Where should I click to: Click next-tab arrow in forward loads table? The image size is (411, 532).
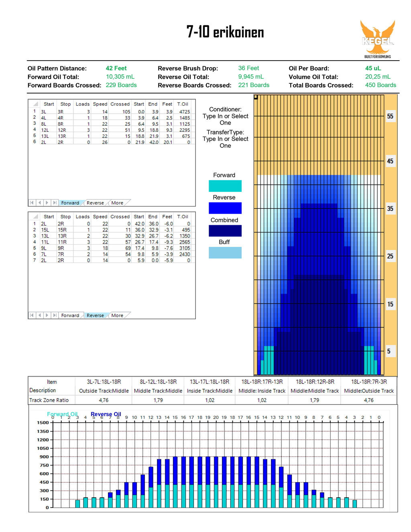click(47, 203)
